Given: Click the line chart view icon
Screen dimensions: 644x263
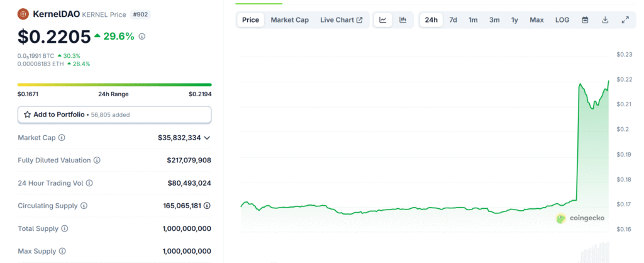Looking at the screenshot, I should (382, 20).
